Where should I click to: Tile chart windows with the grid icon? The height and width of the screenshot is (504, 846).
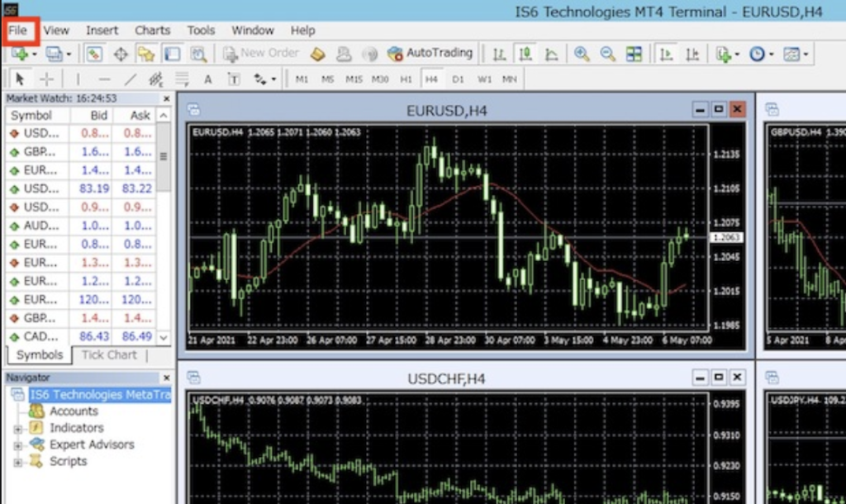click(634, 54)
